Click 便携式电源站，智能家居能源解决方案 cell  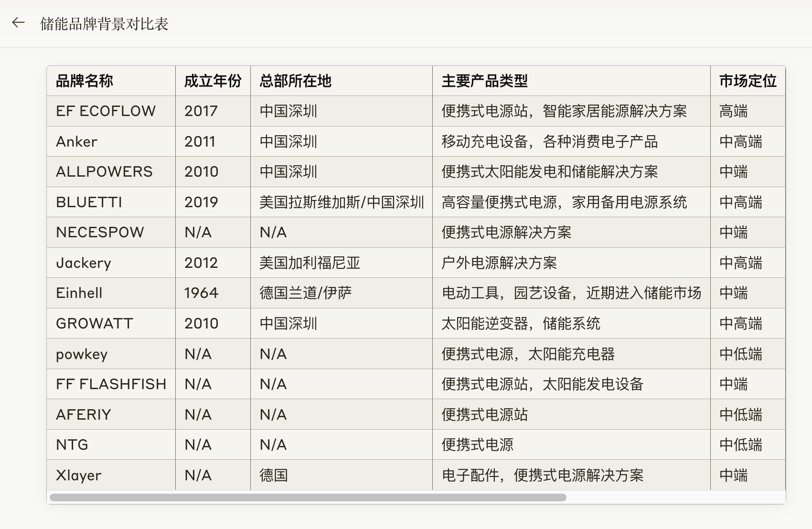(572, 111)
